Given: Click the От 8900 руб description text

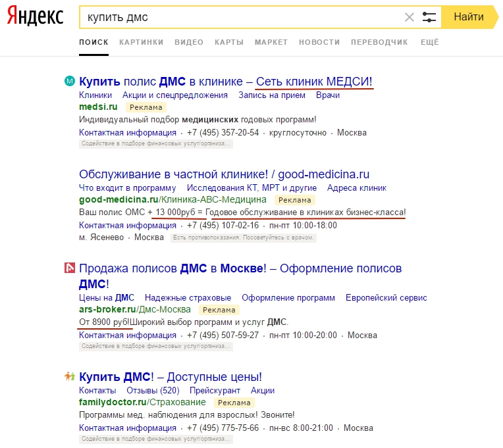Looking at the screenshot, I should 104,322.
